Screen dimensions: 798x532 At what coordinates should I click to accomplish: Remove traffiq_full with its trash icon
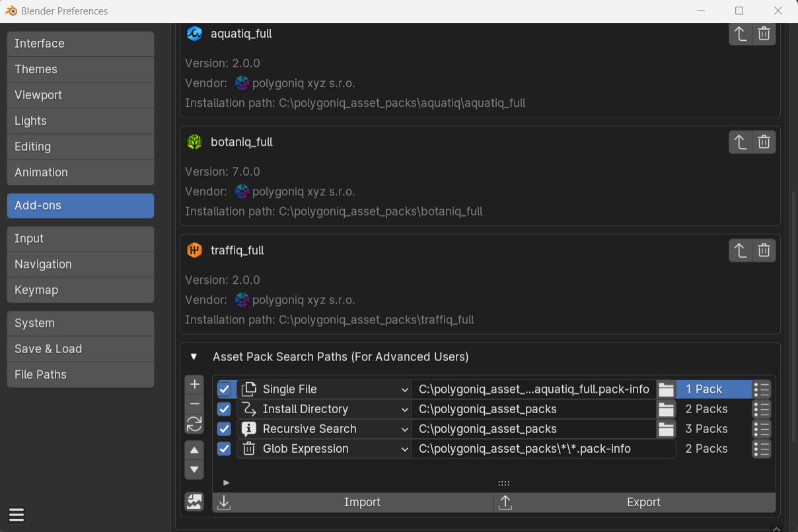[764, 250]
